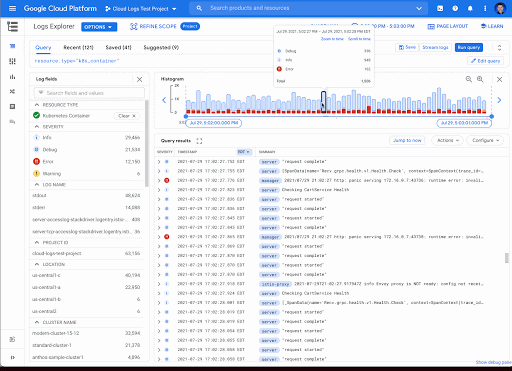Viewport: 512px width, 371px height.
Task: Open the Cloud Logs Test Project selector
Action: (x=141, y=9)
